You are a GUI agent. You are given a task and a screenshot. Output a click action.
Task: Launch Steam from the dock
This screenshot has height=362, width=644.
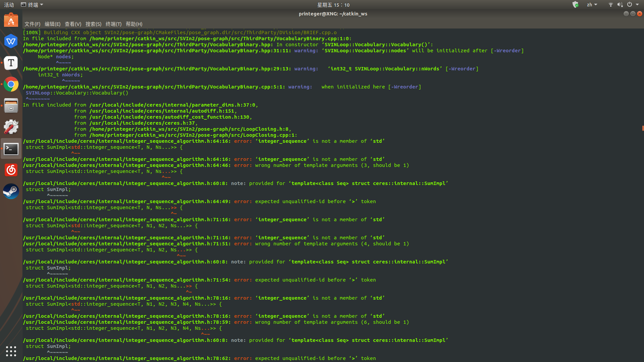11,191
